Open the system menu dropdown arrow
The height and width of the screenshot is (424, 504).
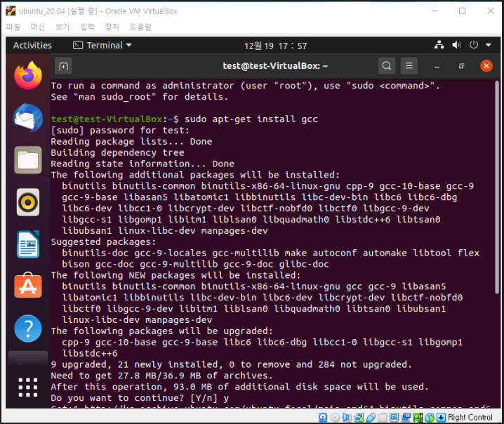click(489, 45)
